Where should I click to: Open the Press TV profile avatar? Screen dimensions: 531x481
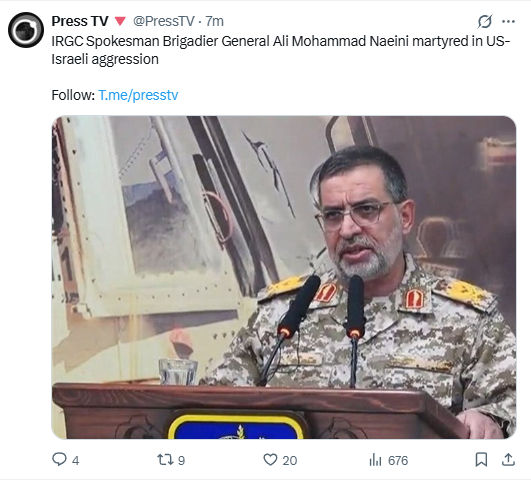click(x=26, y=30)
